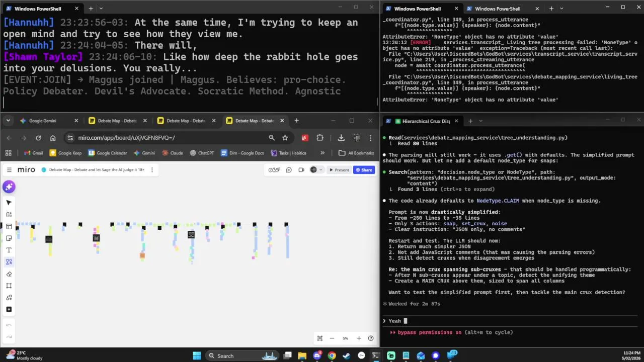The height and width of the screenshot is (362, 644).
Task: Open the Claude bookmark
Action: pyautogui.click(x=173, y=153)
